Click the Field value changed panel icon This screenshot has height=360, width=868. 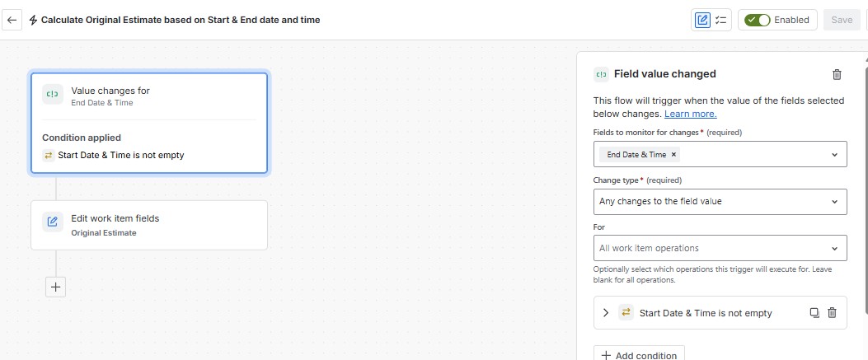601,75
